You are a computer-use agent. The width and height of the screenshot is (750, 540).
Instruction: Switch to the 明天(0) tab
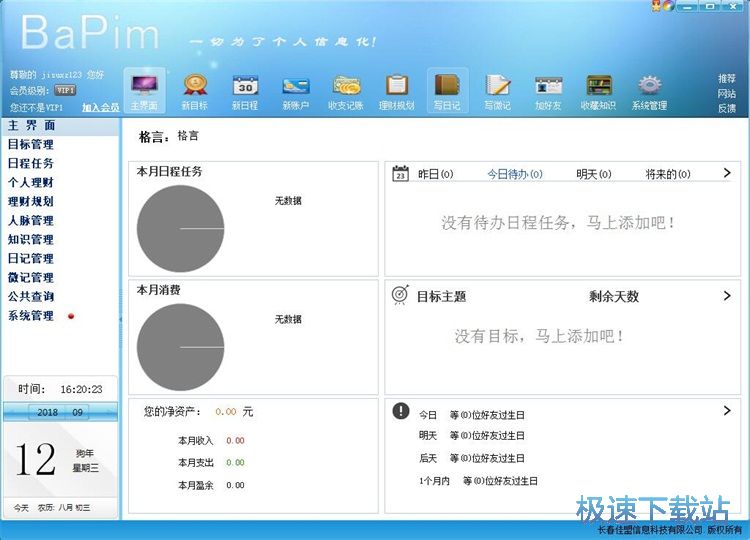click(x=594, y=174)
